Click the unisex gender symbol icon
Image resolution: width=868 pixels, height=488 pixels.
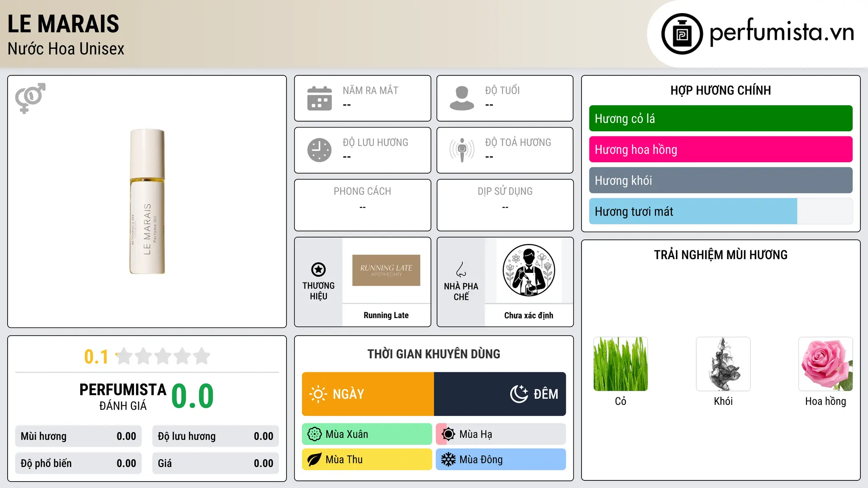[30, 98]
